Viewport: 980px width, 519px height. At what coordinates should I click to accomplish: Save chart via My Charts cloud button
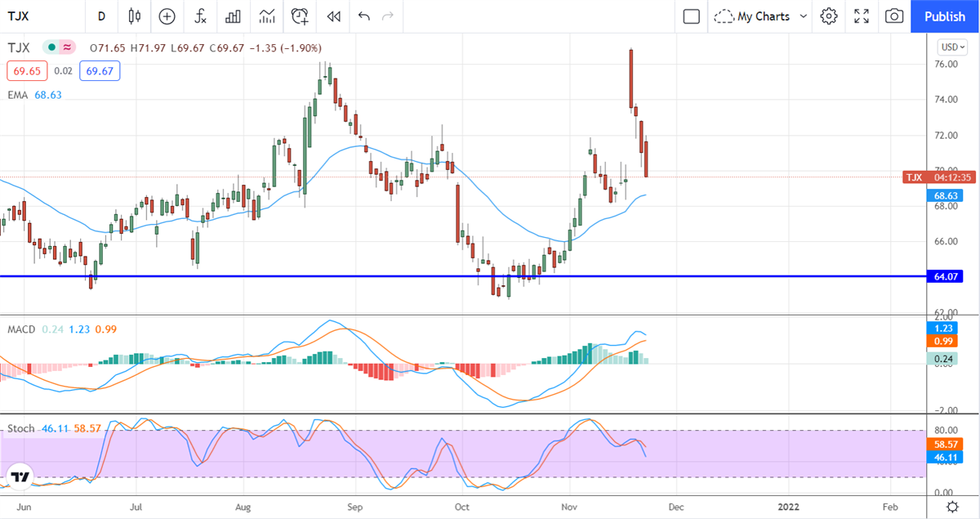(x=751, y=16)
